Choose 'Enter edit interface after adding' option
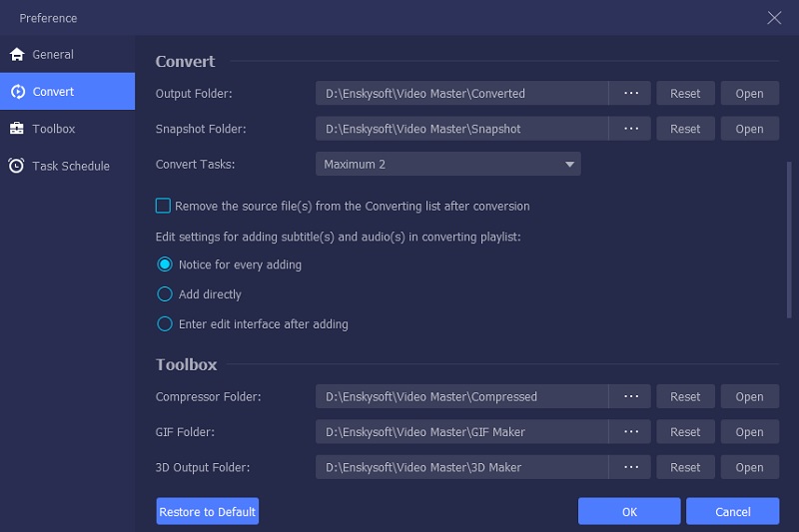Image resolution: width=799 pixels, height=532 pixels. tap(165, 324)
